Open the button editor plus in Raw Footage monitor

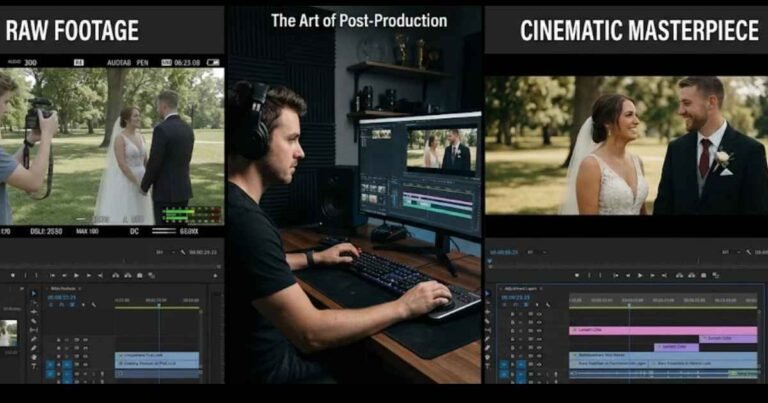click(216, 276)
